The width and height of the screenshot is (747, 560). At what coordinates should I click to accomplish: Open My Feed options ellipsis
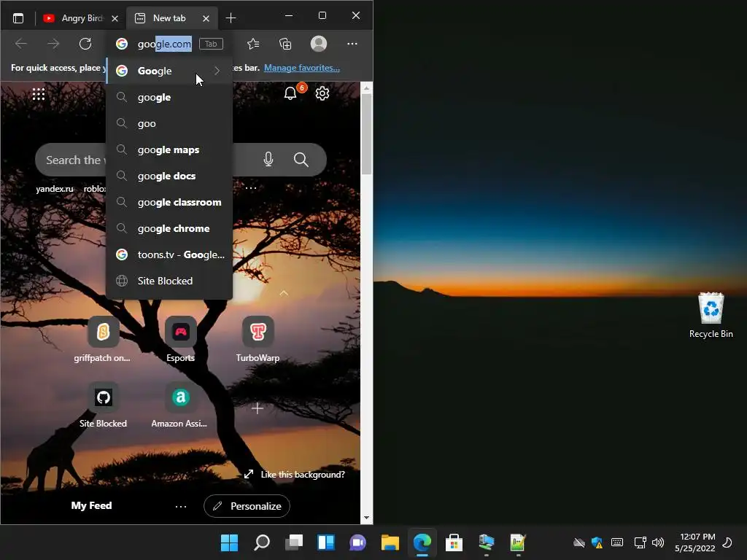[x=181, y=506]
